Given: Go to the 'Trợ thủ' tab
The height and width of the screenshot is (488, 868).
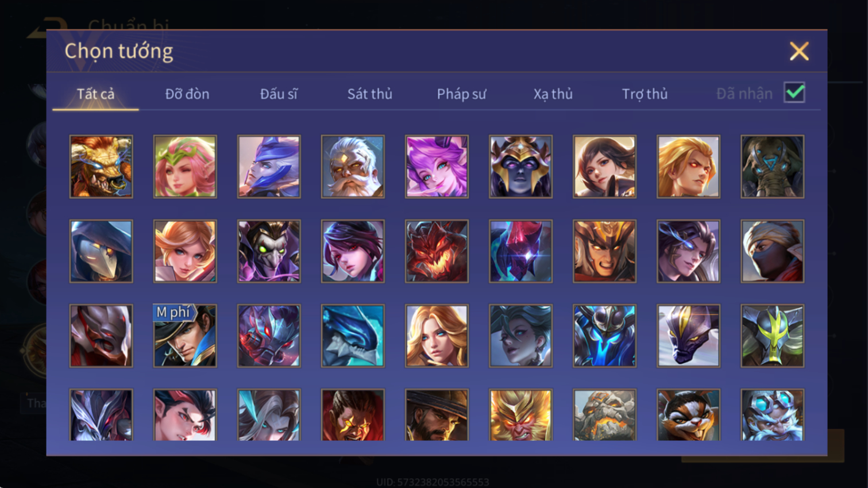Looking at the screenshot, I should [645, 94].
